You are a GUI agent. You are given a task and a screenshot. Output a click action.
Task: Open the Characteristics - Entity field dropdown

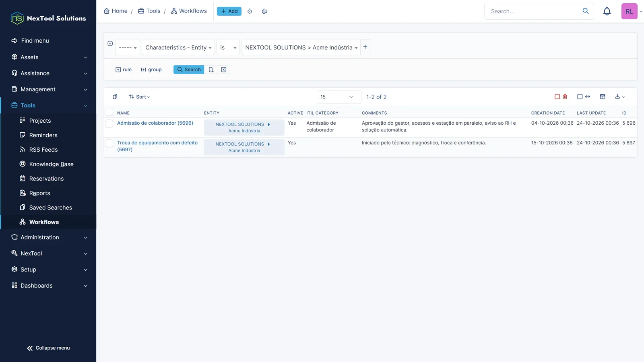click(x=178, y=47)
